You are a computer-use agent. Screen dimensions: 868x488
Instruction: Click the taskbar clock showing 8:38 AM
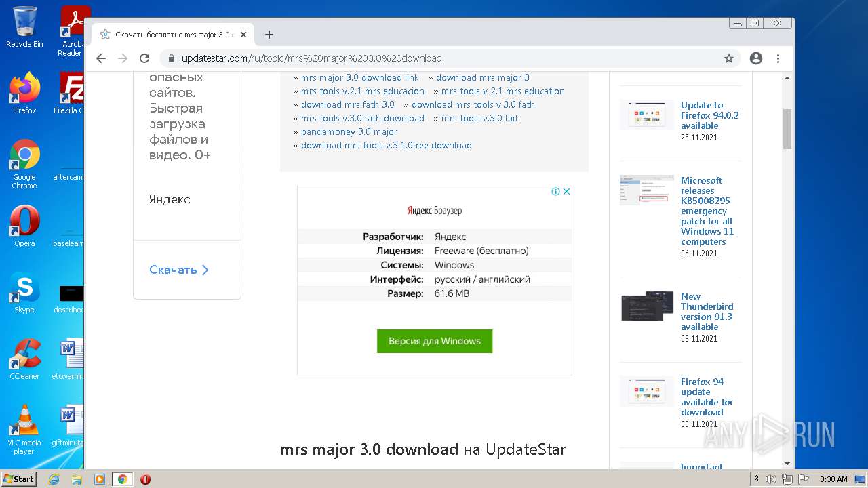pos(833,479)
